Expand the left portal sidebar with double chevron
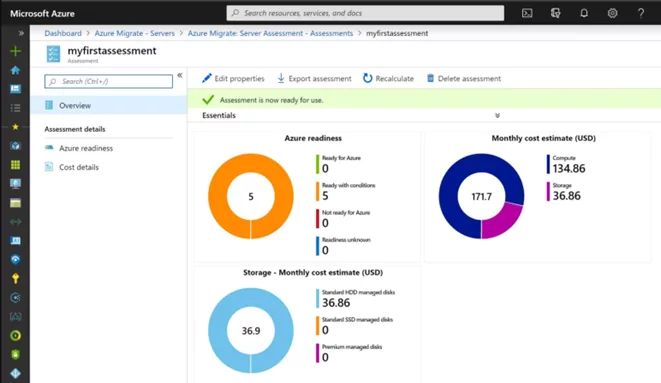Image resolution: width=661 pixels, height=383 pixels. [21, 33]
